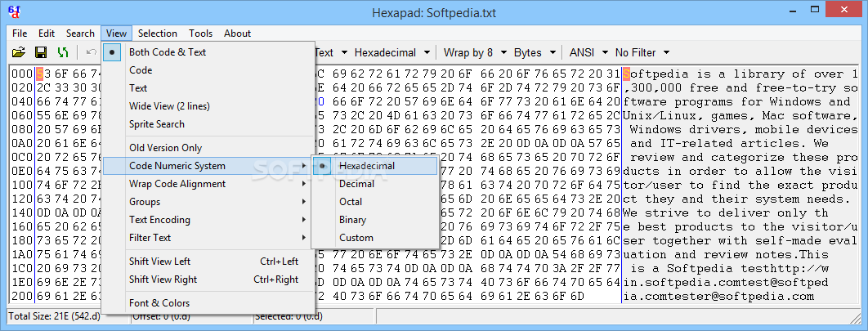Open the No Filter dropdown
868x331 pixels.
coord(642,52)
